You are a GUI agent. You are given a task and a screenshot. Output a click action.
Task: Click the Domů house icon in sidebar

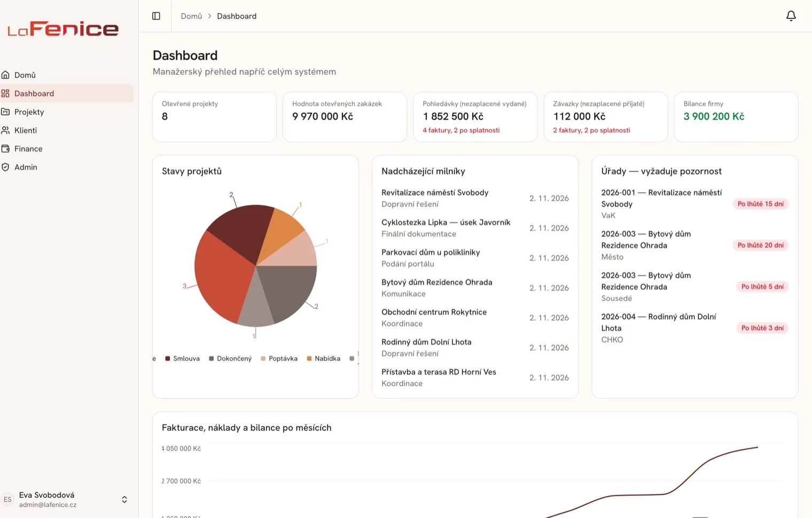point(5,75)
